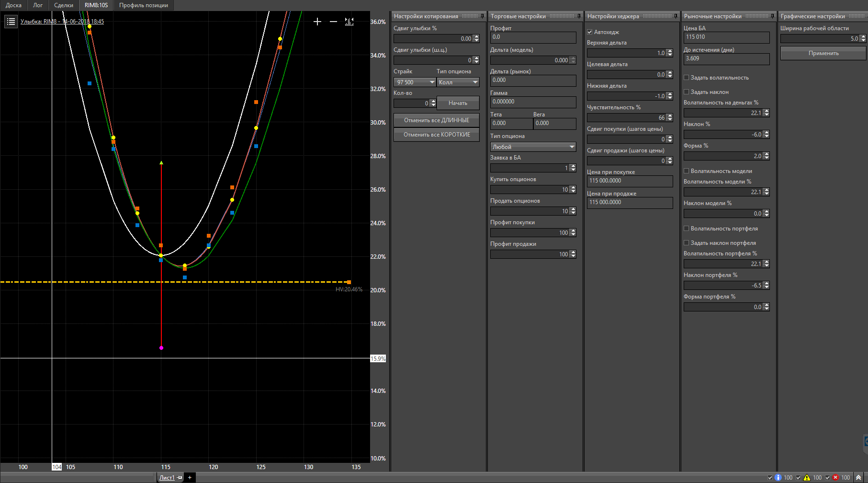This screenshot has width=868, height=483.
Task: Check the Волатильность портфеля option
Action: point(687,229)
